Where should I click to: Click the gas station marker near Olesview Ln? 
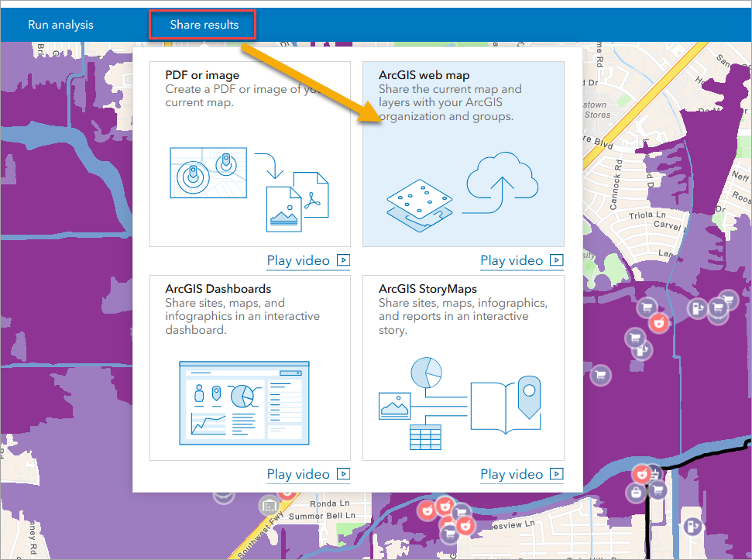pos(692,527)
